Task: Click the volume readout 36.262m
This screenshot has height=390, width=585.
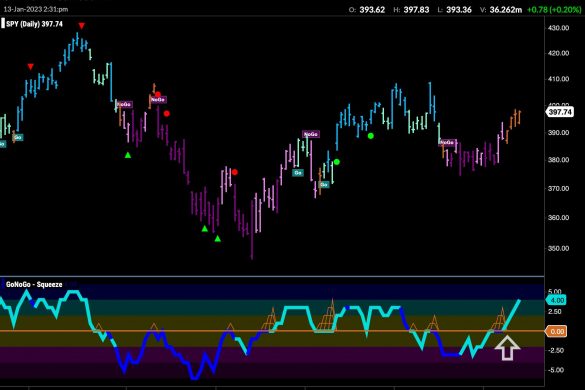Action: [506, 10]
